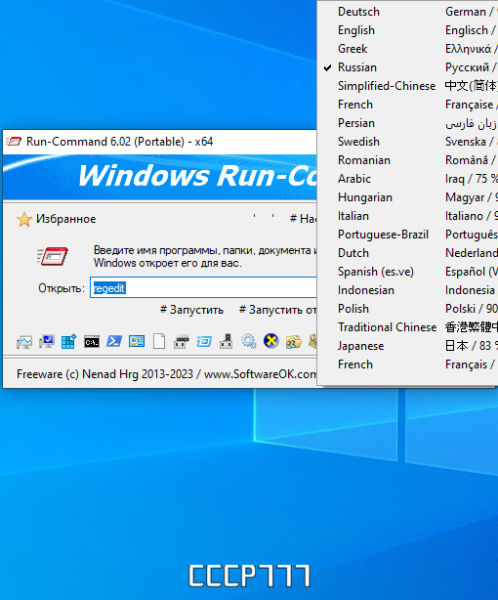Launch the Command Prompt icon

[91, 341]
